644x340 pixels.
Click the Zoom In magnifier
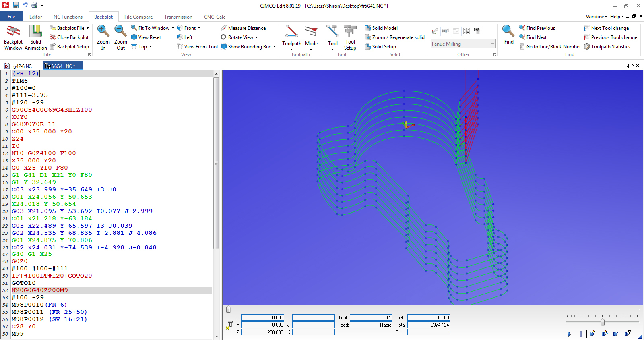pyautogui.click(x=103, y=37)
